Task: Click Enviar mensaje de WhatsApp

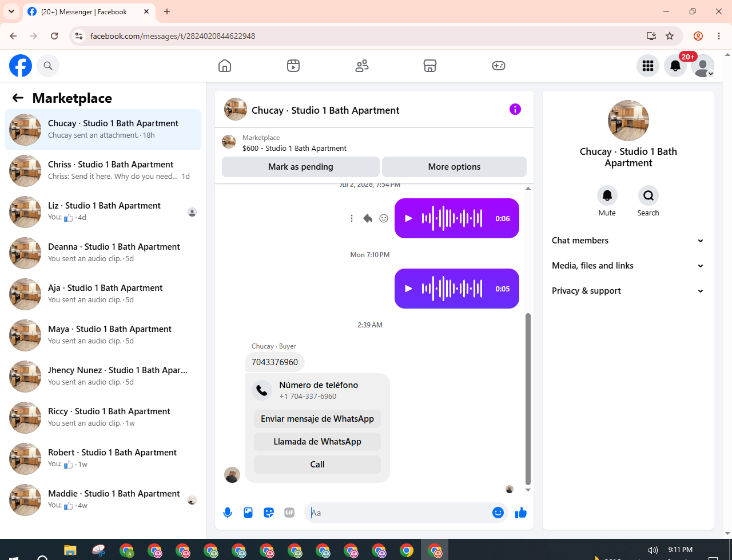Action: coord(317,419)
